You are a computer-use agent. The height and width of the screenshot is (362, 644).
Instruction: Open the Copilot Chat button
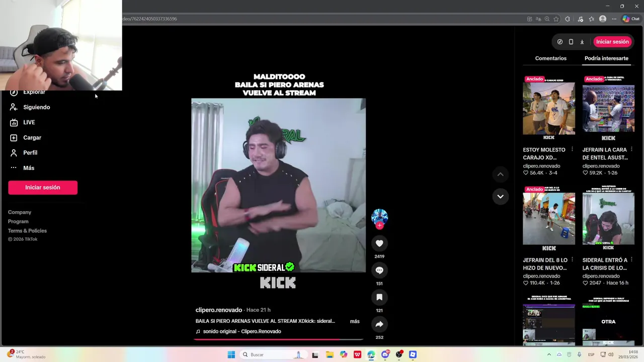point(631,19)
